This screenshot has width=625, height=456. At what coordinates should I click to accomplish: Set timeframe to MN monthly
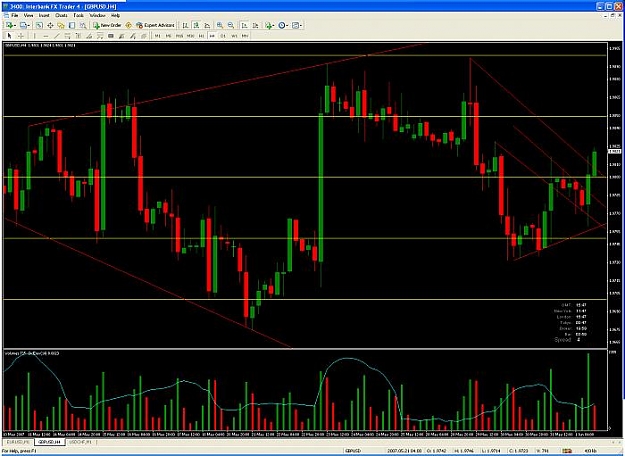coord(245,36)
